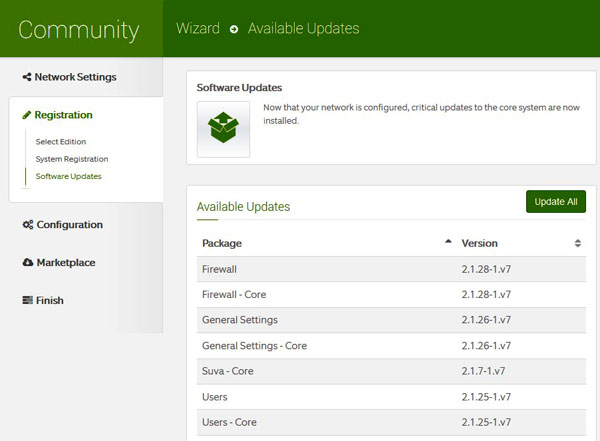This screenshot has width=600, height=441.
Task: Select the Firewall - Core package row
Action: tap(391, 294)
